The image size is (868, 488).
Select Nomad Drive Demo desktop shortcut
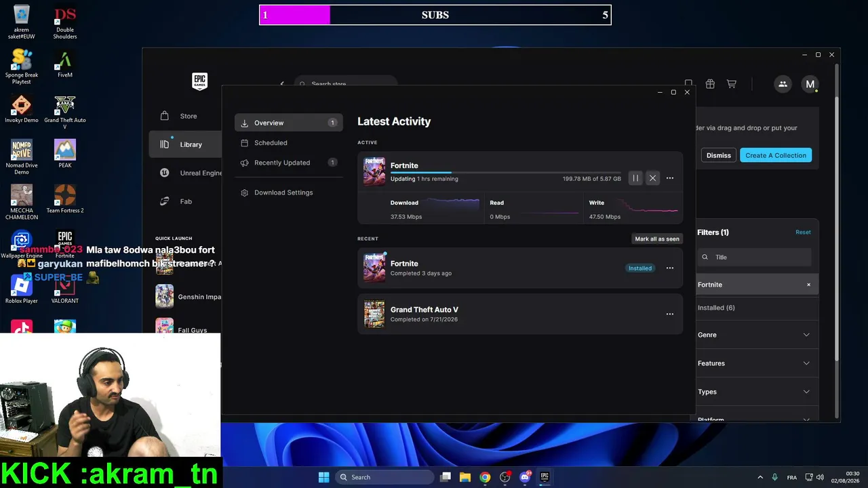click(22, 157)
